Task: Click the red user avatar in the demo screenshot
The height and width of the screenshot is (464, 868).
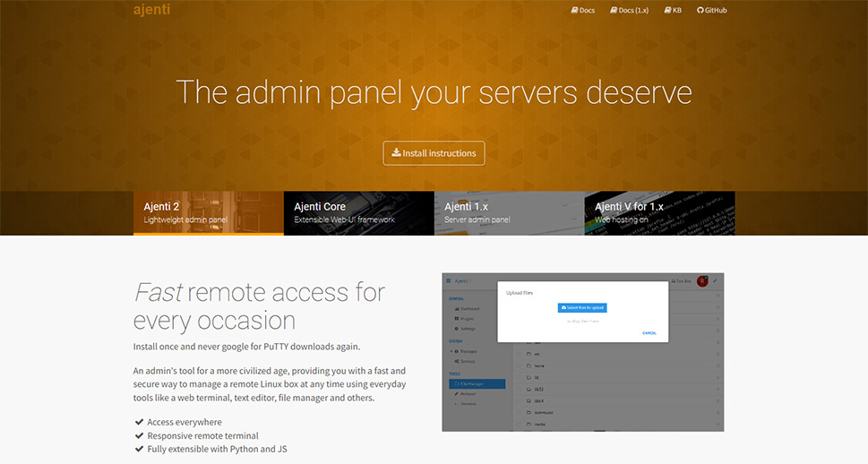Action: (x=702, y=281)
